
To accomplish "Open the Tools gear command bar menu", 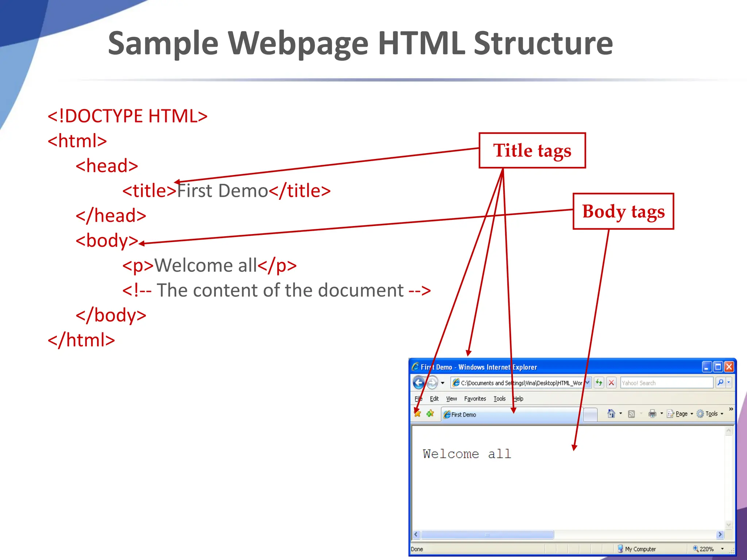I will pyautogui.click(x=710, y=413).
